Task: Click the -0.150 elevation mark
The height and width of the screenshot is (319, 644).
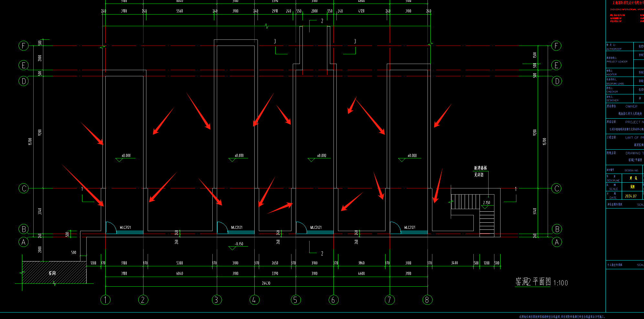Action: pyautogui.click(x=239, y=244)
